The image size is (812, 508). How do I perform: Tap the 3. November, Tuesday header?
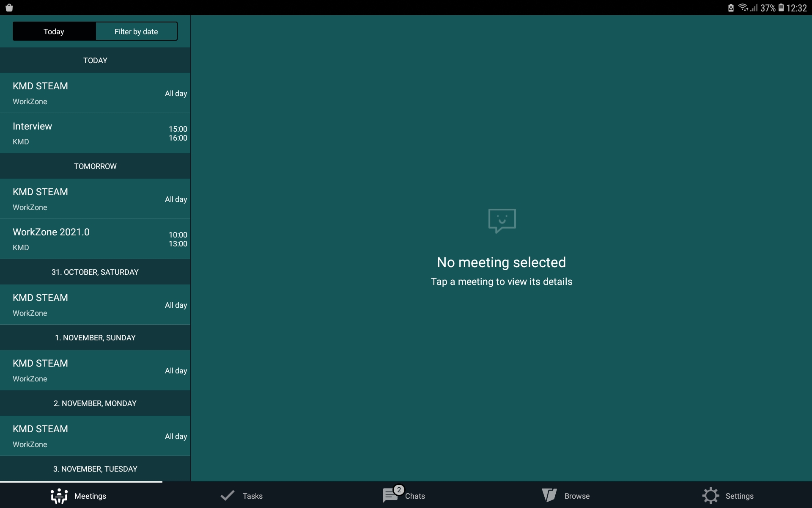tap(95, 469)
